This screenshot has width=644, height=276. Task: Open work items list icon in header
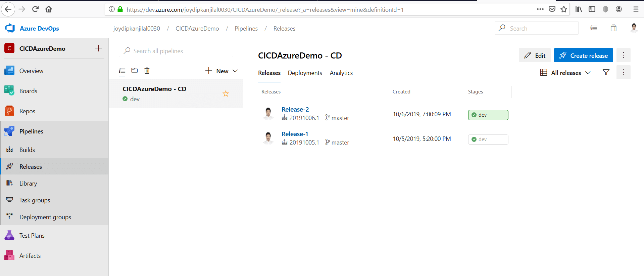[594, 28]
